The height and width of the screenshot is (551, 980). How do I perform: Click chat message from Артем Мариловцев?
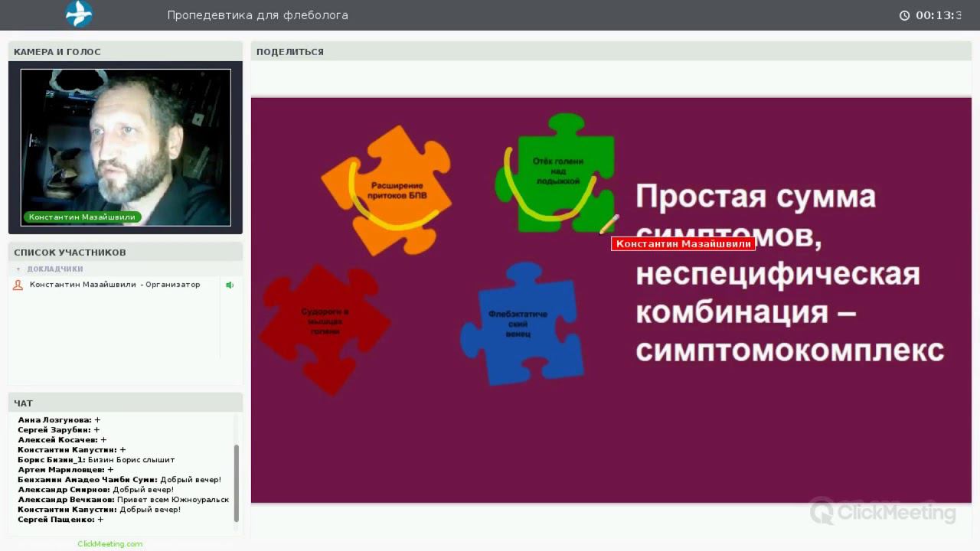point(66,470)
